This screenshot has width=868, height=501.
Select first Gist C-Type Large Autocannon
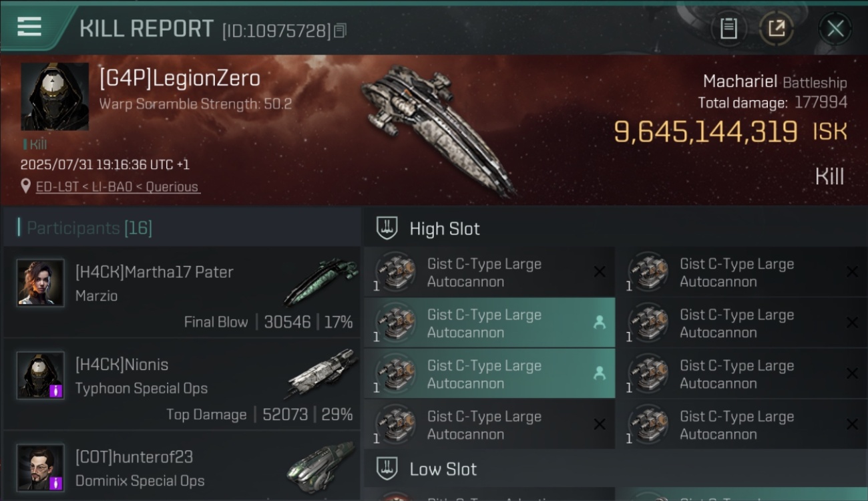pyautogui.click(x=489, y=273)
